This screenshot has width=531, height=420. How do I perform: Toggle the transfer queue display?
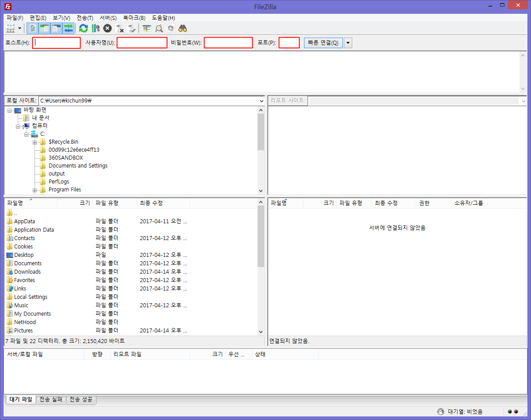tap(68, 28)
